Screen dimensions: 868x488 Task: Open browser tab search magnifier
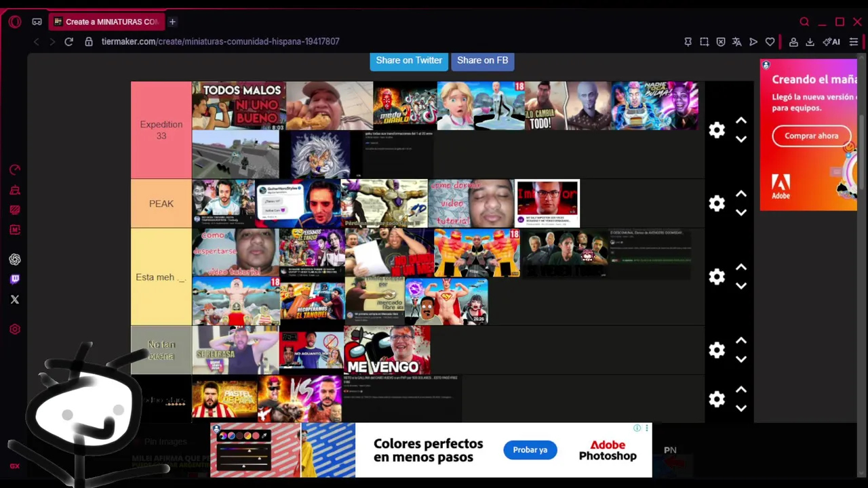(804, 22)
